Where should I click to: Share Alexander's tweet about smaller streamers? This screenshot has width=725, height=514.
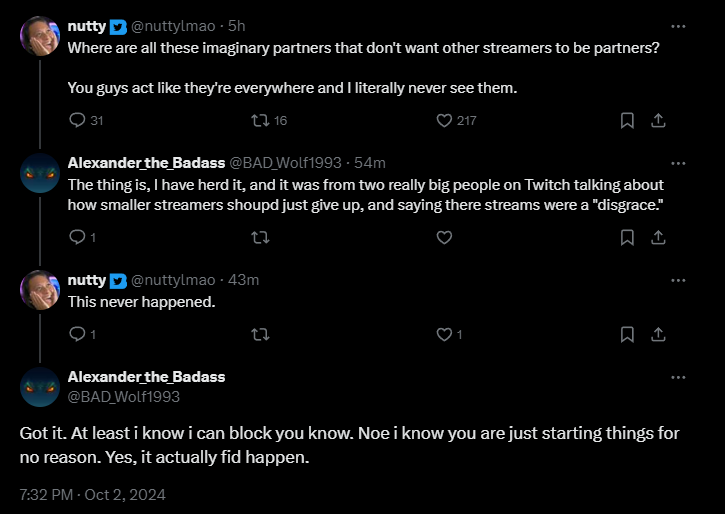click(x=658, y=238)
